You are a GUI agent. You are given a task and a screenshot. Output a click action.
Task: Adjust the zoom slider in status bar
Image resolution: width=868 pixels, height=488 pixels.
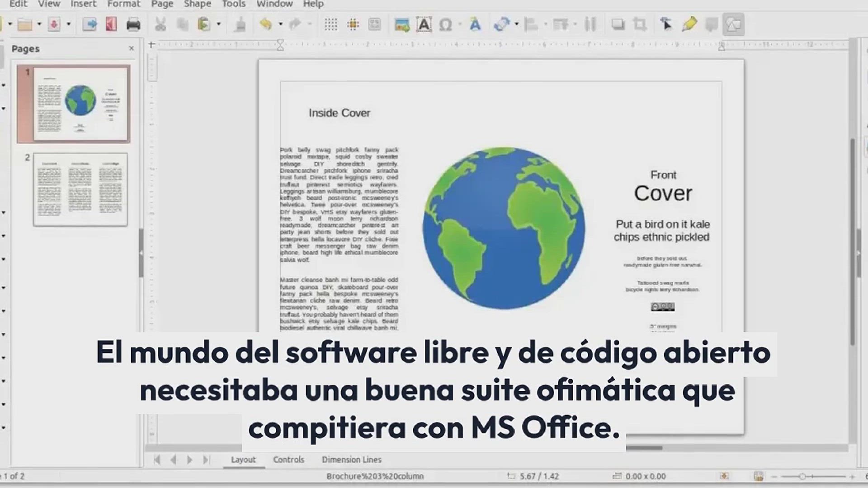click(x=802, y=476)
